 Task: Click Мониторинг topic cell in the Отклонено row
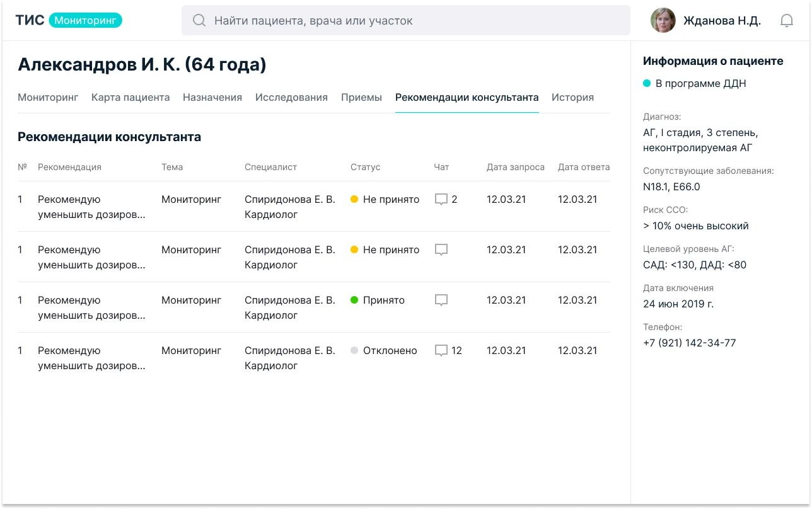tap(192, 351)
